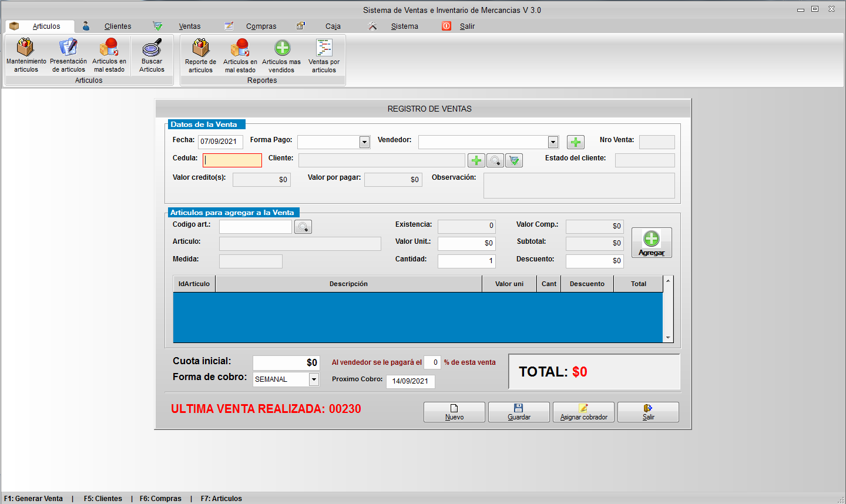The image size is (846, 504).
Task: Open Buscar Articulos tool
Action: tap(152, 55)
